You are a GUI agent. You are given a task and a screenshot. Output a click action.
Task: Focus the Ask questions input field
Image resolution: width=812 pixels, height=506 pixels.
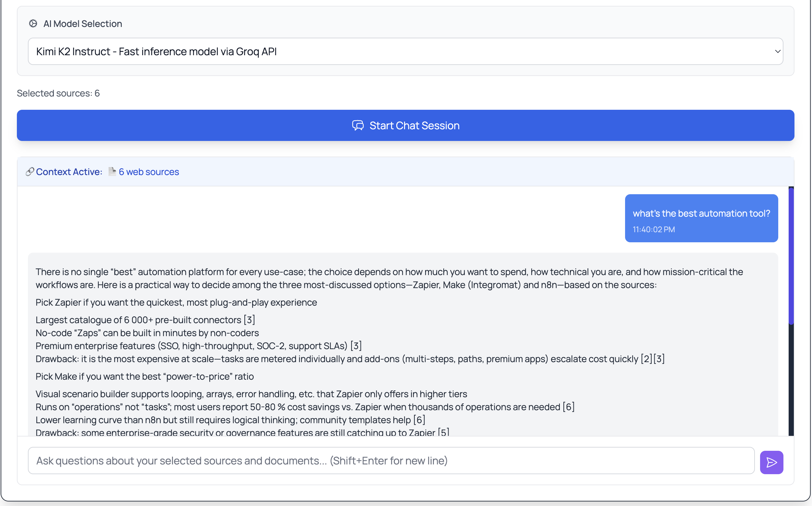(x=391, y=461)
